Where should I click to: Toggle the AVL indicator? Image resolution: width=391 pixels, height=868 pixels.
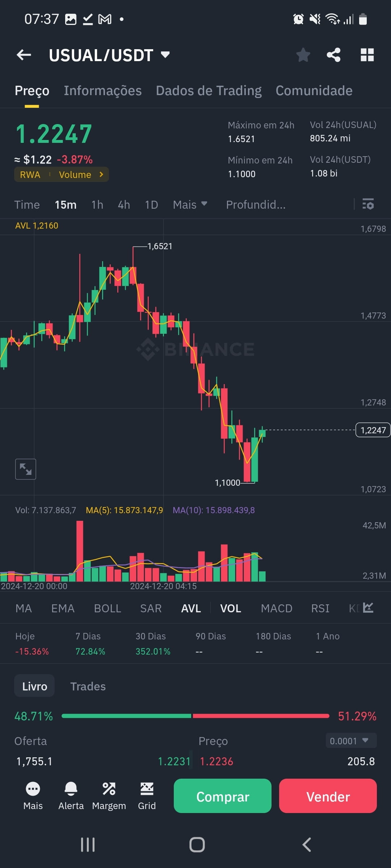pyautogui.click(x=191, y=608)
